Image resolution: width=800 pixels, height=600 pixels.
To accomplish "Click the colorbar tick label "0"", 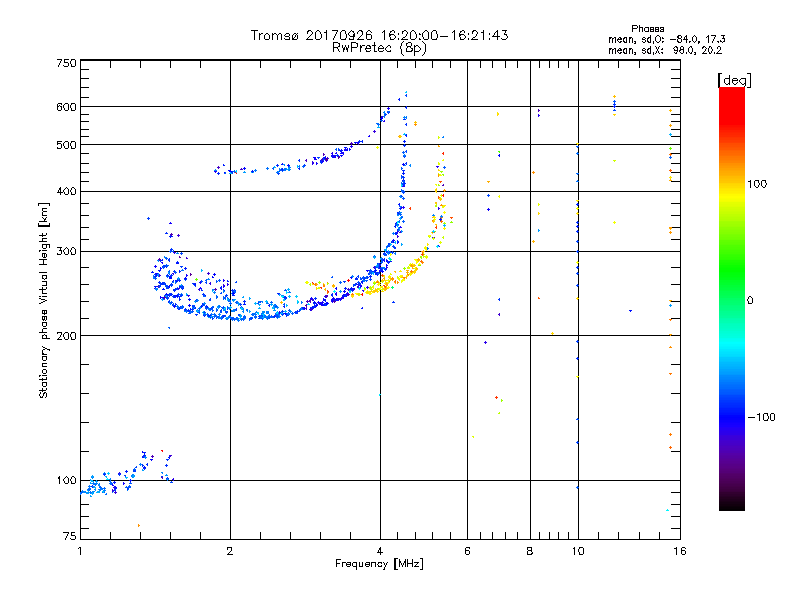I will (x=750, y=301).
